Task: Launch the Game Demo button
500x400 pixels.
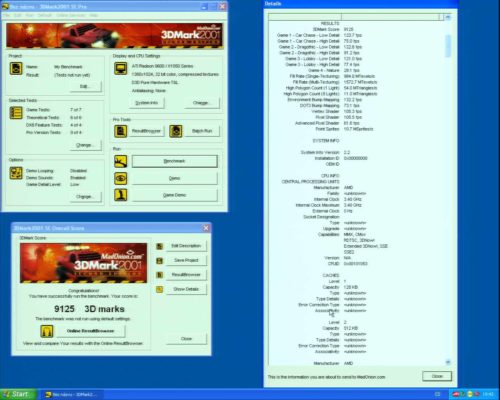Action: pos(174,195)
